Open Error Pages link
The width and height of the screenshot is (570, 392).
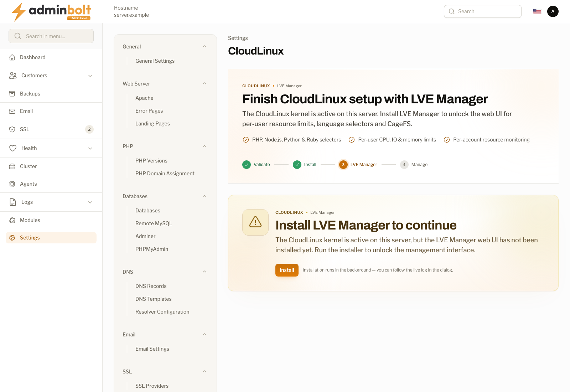coord(149,111)
